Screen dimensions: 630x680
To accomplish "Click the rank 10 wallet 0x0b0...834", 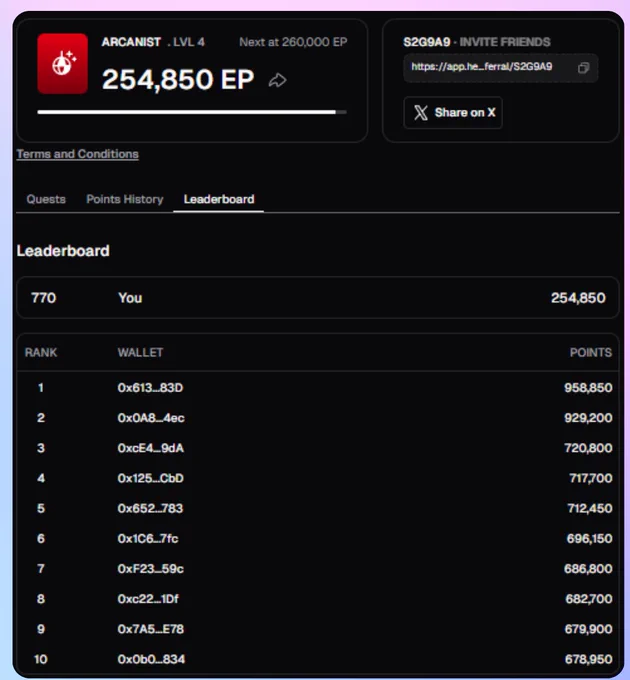I will [150, 659].
